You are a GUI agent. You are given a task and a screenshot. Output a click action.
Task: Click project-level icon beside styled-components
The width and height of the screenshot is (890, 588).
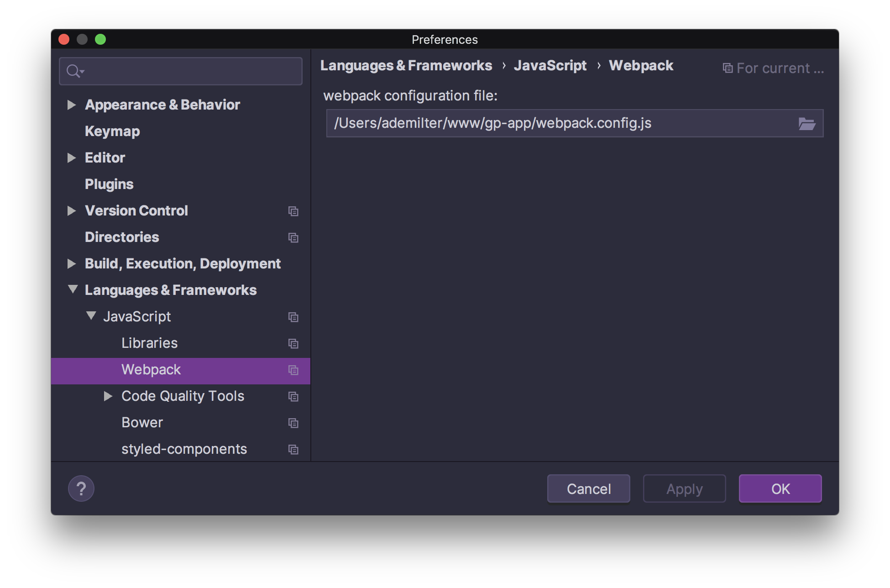tap(293, 449)
